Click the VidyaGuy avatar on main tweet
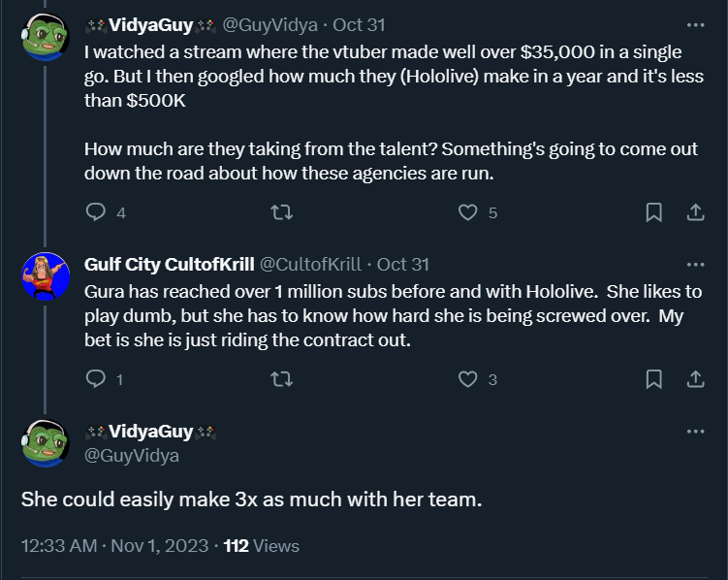 coord(45,443)
